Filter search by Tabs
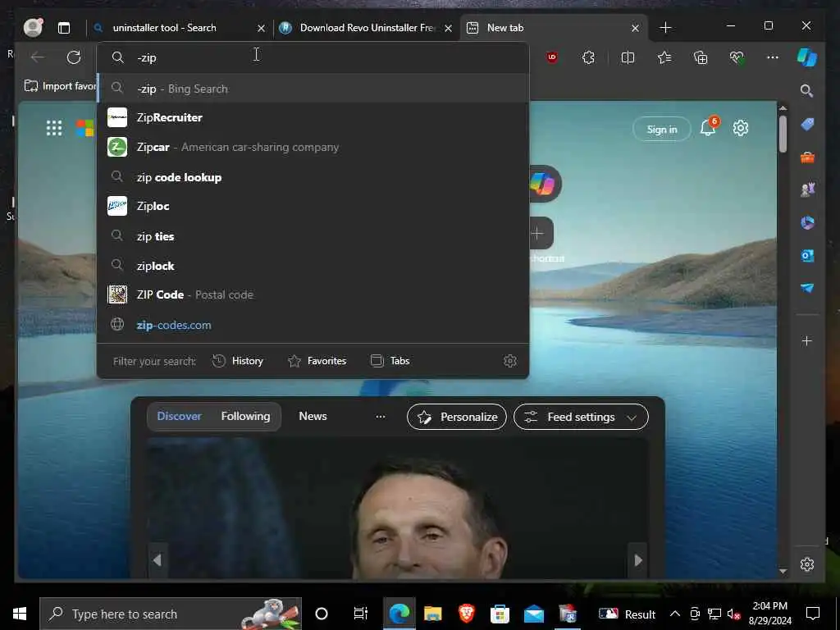Image resolution: width=840 pixels, height=630 pixels. 390,361
